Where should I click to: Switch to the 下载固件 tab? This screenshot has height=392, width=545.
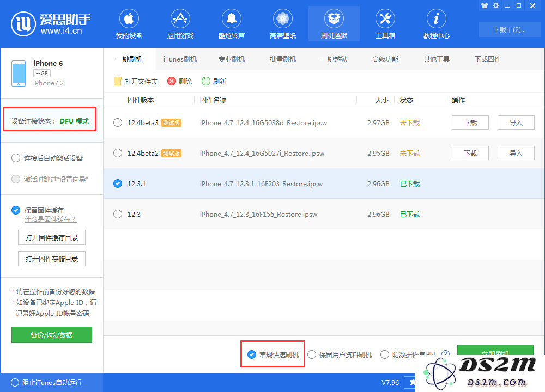pos(488,59)
